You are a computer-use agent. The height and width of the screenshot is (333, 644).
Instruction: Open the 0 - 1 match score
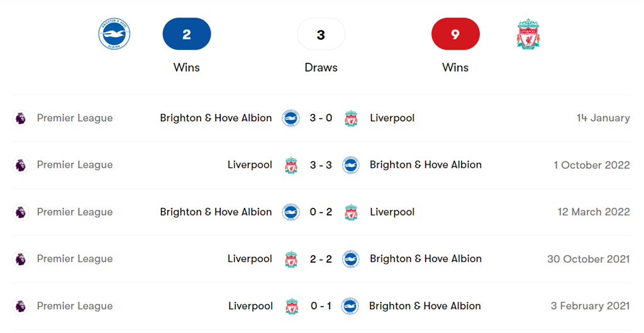(321, 306)
